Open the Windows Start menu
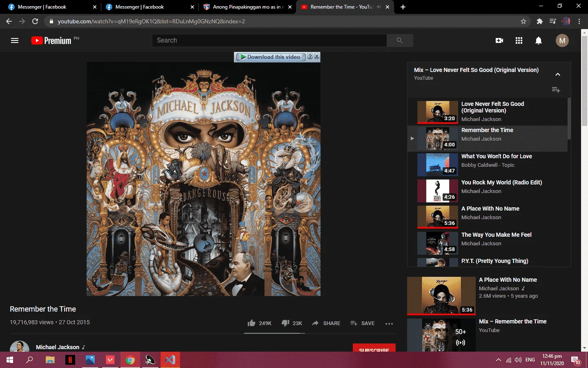 click(10, 360)
